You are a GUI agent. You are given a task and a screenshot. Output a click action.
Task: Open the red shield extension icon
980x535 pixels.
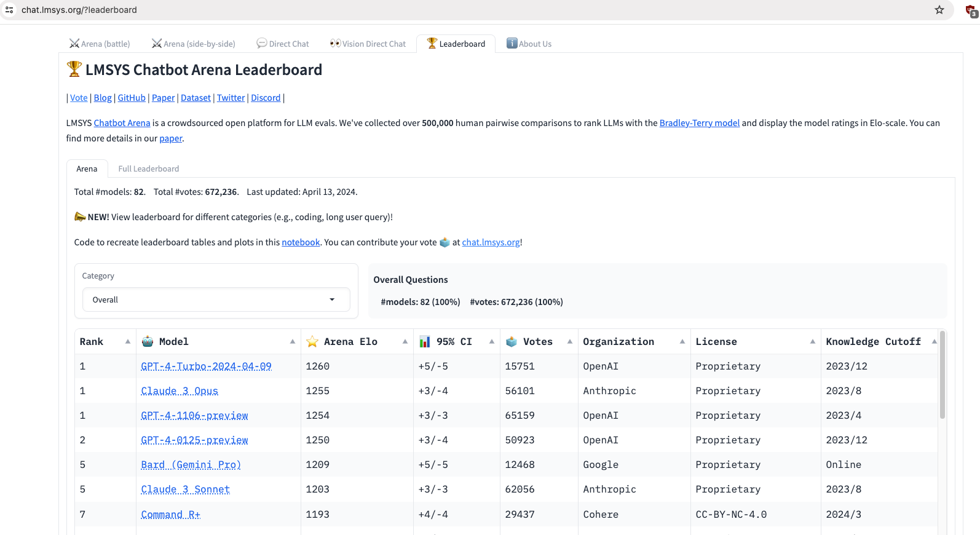[x=971, y=10]
